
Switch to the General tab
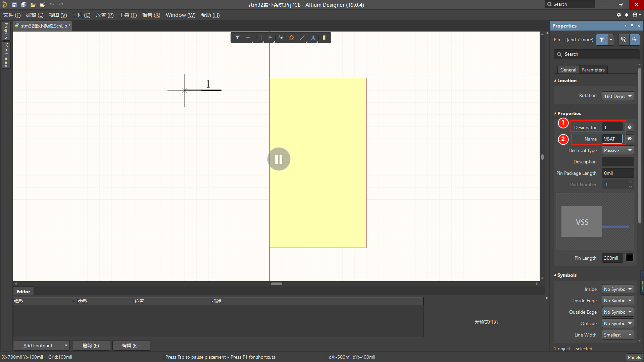[568, 70]
